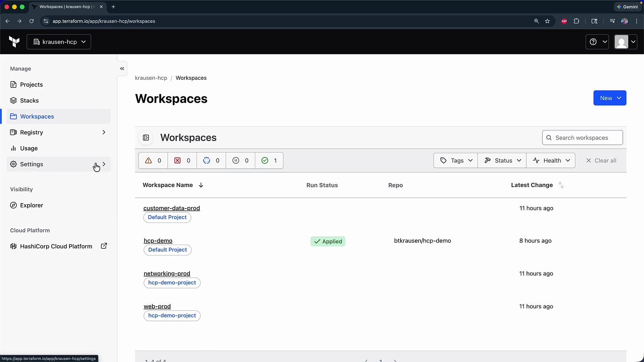Open the customer-data-prod workspace

[x=171, y=208]
